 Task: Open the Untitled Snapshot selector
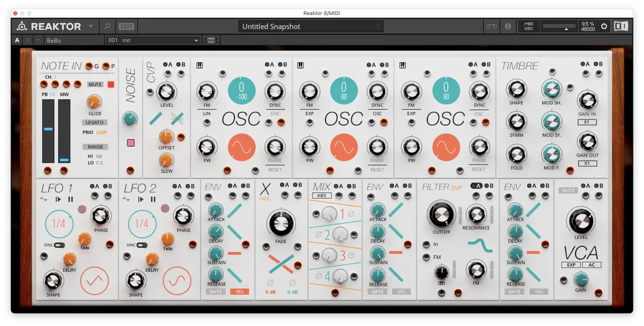[x=310, y=27]
